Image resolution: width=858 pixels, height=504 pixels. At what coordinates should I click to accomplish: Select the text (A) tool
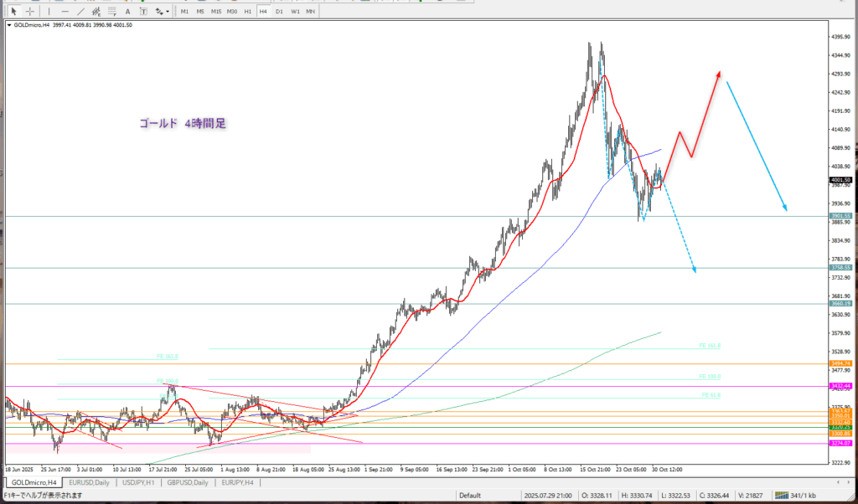pyautogui.click(x=127, y=12)
